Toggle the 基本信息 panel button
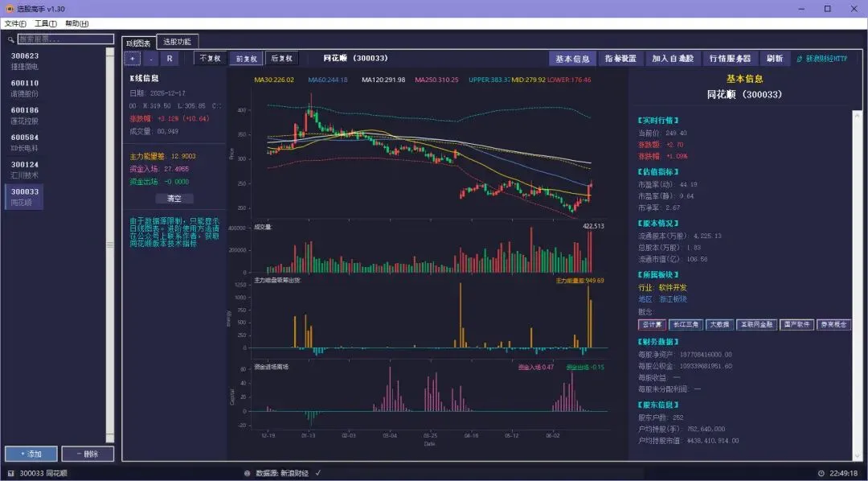The width and height of the screenshot is (868, 481). [572, 58]
